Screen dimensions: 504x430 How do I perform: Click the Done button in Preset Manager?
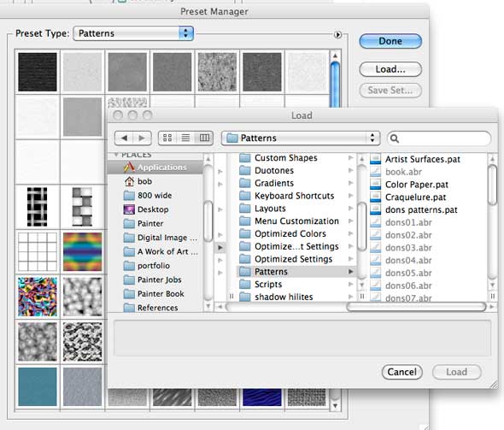(x=390, y=41)
